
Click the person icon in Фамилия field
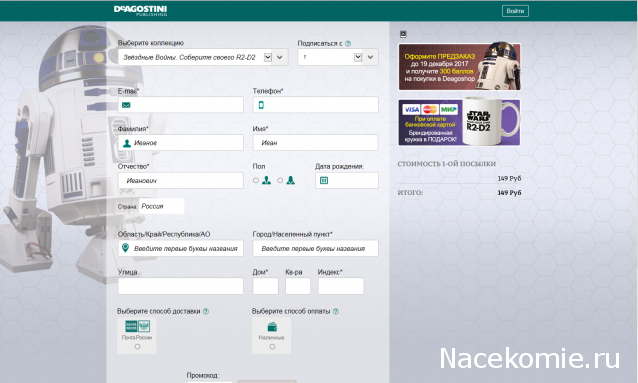pos(127,143)
